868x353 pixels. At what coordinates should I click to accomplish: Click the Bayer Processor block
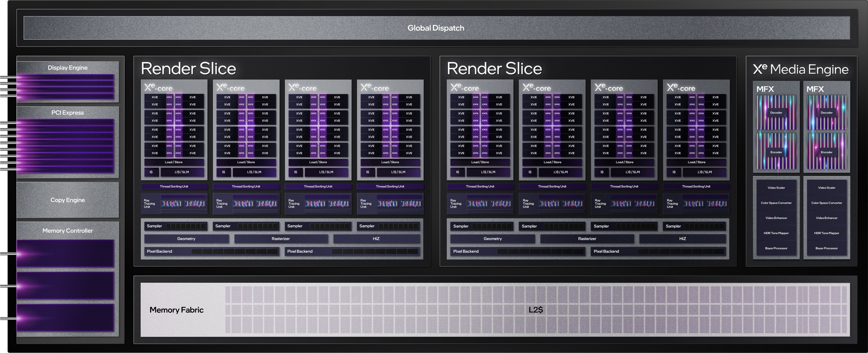coord(776,248)
